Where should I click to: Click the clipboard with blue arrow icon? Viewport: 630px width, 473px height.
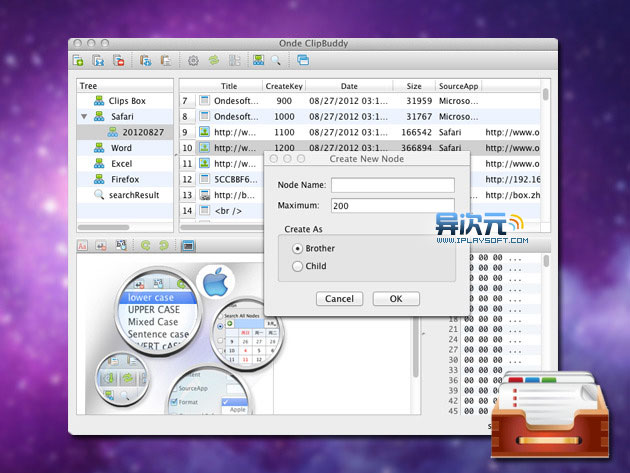click(145, 61)
